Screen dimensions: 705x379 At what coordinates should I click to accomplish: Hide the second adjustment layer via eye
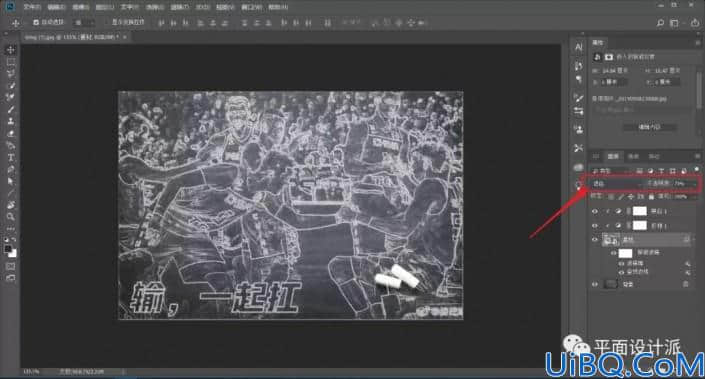[x=595, y=226]
